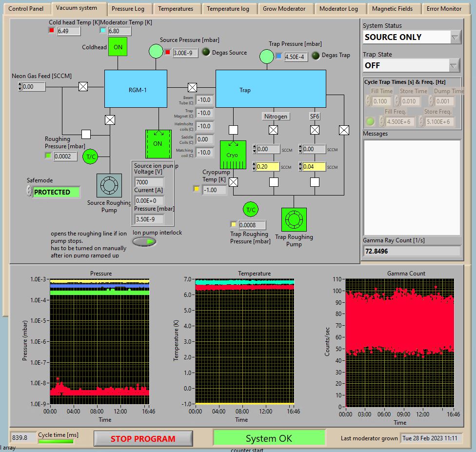
Task: Click the Source Roughing Pump icon
Action: click(x=109, y=186)
